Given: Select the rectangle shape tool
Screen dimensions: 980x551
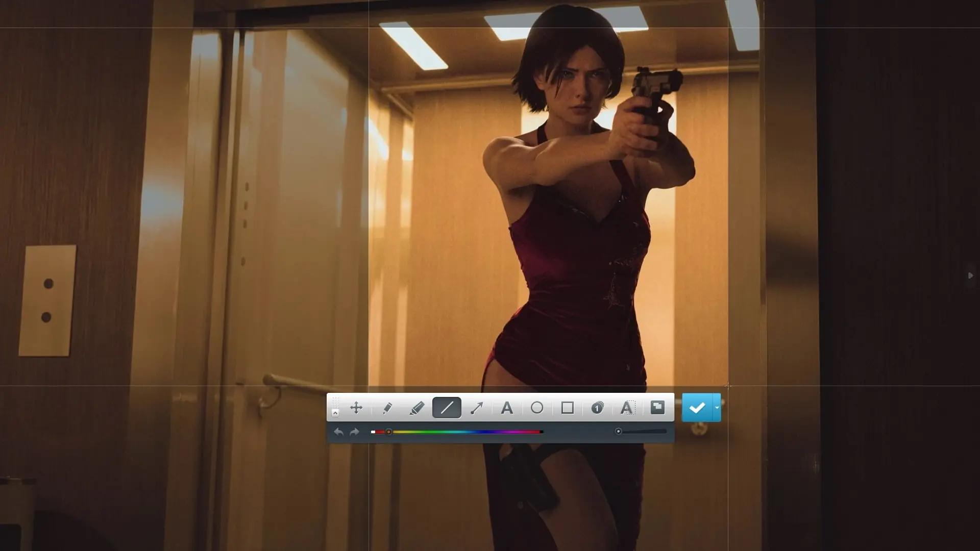Looking at the screenshot, I should 567,408.
